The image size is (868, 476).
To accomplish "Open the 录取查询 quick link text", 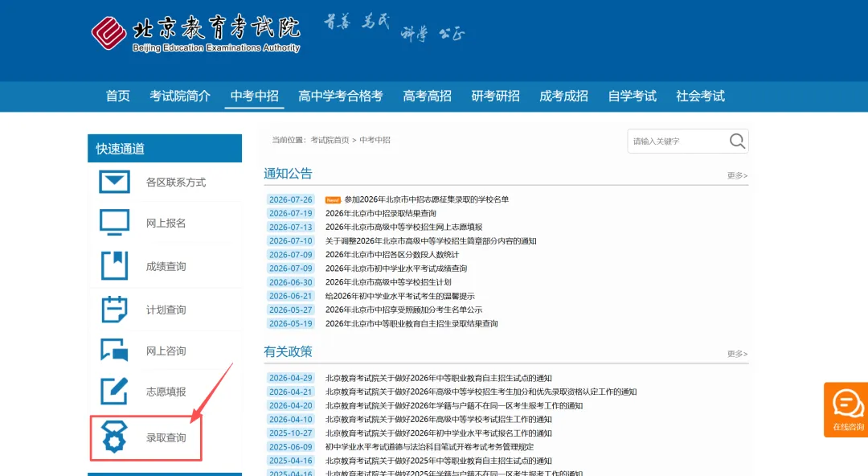I will coord(166,437).
